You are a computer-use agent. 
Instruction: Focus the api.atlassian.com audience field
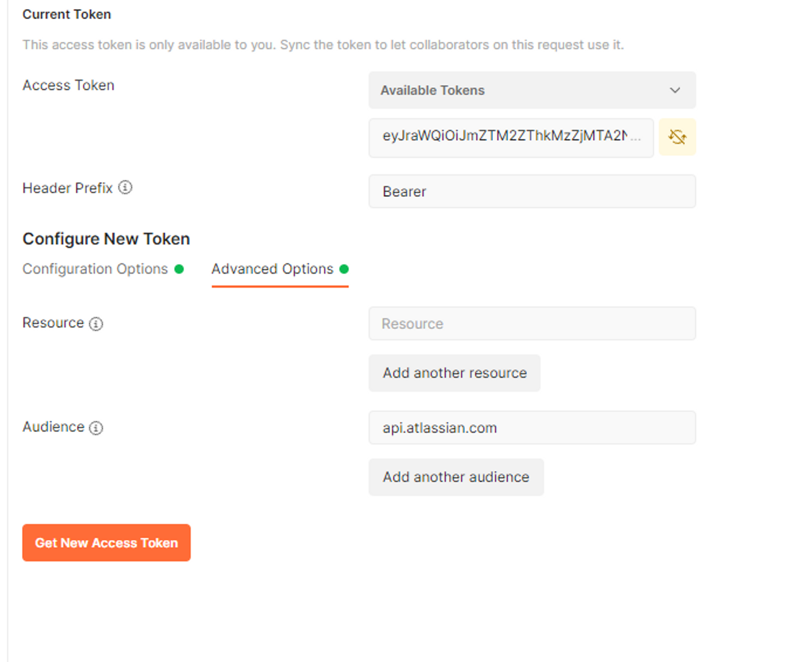[x=532, y=428]
